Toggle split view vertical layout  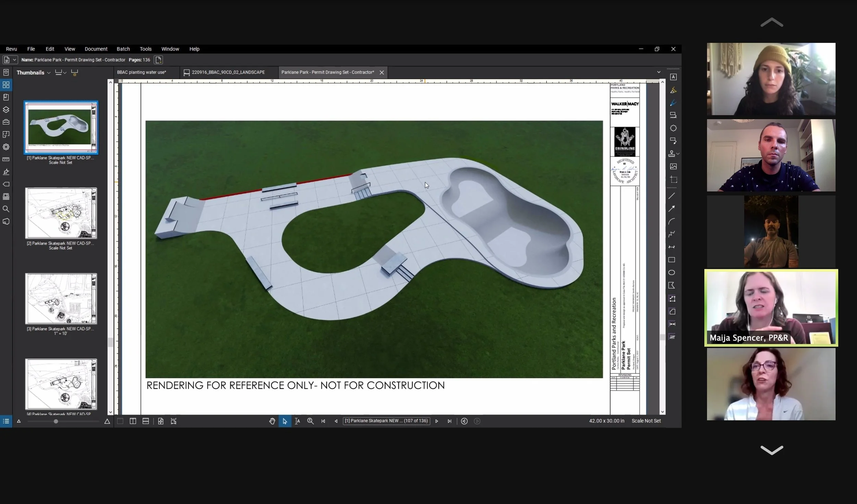[x=133, y=421]
